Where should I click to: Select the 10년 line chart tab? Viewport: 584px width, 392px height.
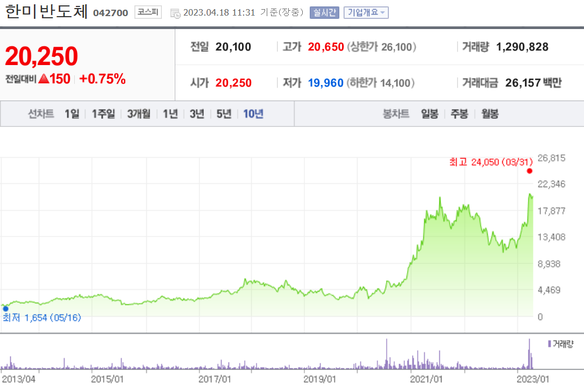point(253,113)
